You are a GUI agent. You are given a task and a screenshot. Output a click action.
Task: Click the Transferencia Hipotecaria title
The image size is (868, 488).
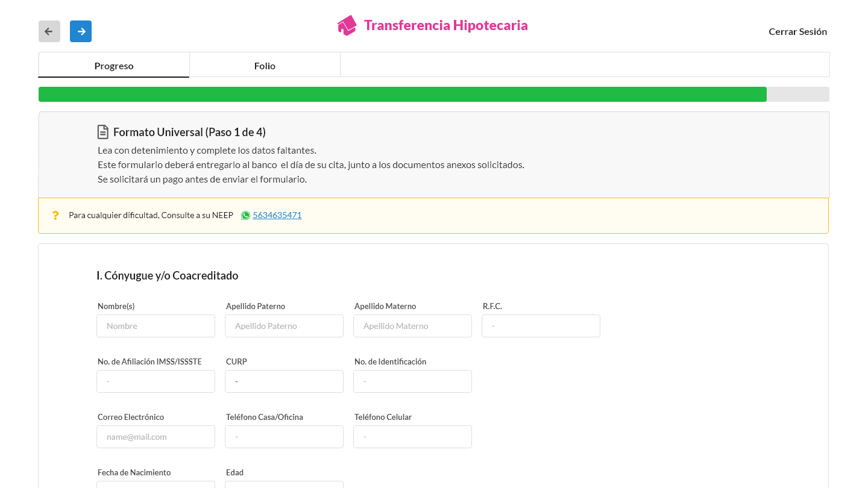(x=446, y=25)
